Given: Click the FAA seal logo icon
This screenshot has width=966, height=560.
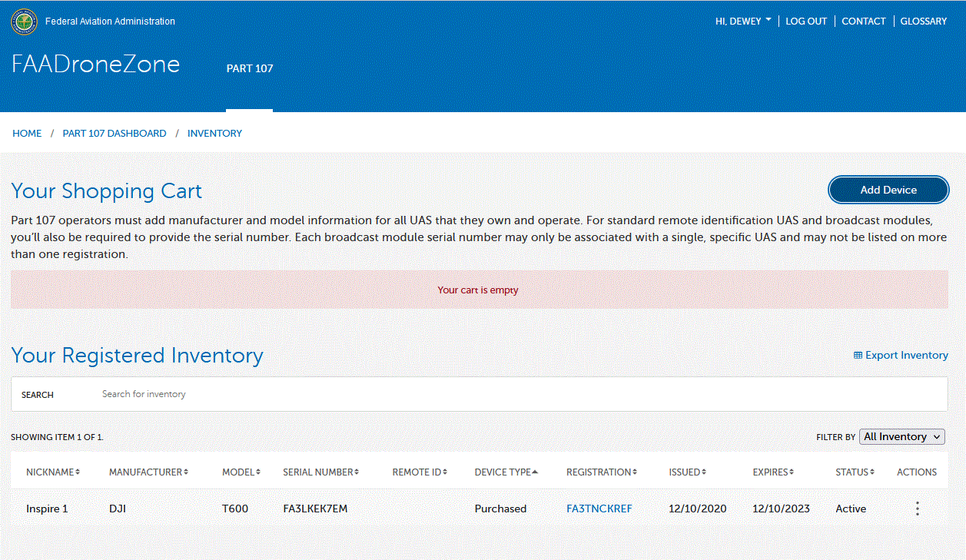Looking at the screenshot, I should coord(24,22).
